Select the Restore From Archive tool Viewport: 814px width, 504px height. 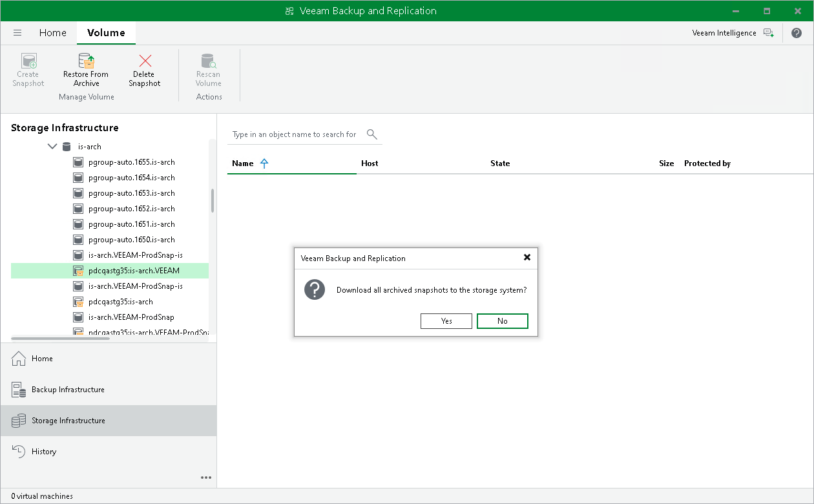[x=86, y=68]
